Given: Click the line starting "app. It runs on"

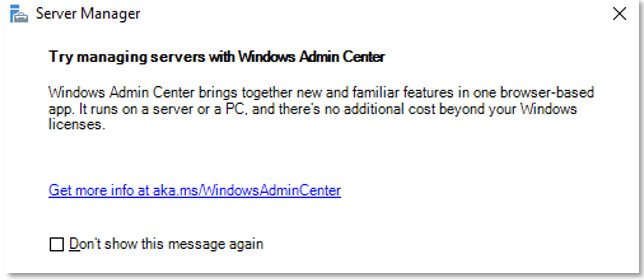Looking at the screenshot, I should pos(312,109).
